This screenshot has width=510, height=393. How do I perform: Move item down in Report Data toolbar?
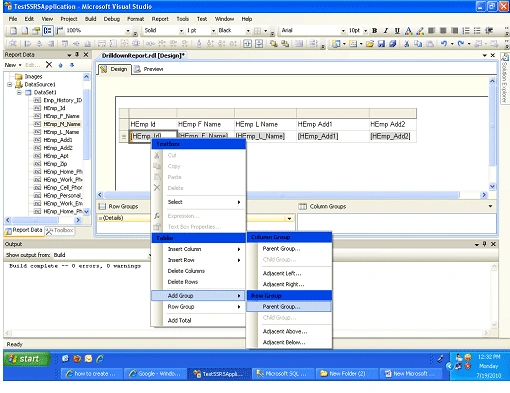(72, 65)
